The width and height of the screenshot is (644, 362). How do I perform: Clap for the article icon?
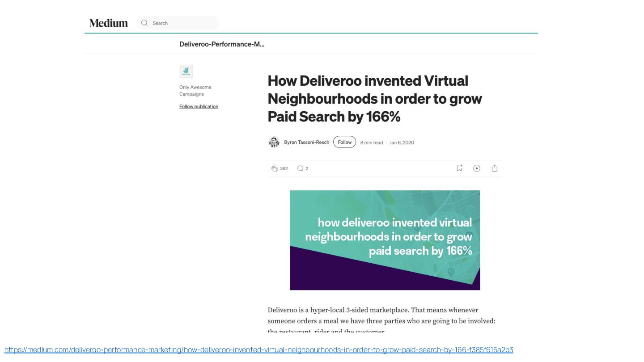coord(275,168)
